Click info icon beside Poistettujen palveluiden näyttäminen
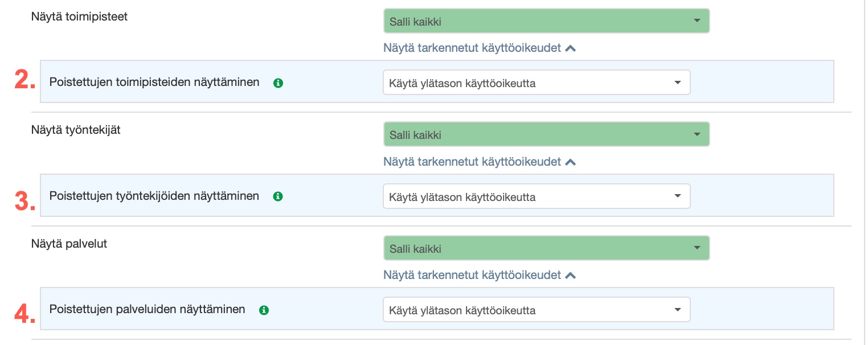 [264, 310]
